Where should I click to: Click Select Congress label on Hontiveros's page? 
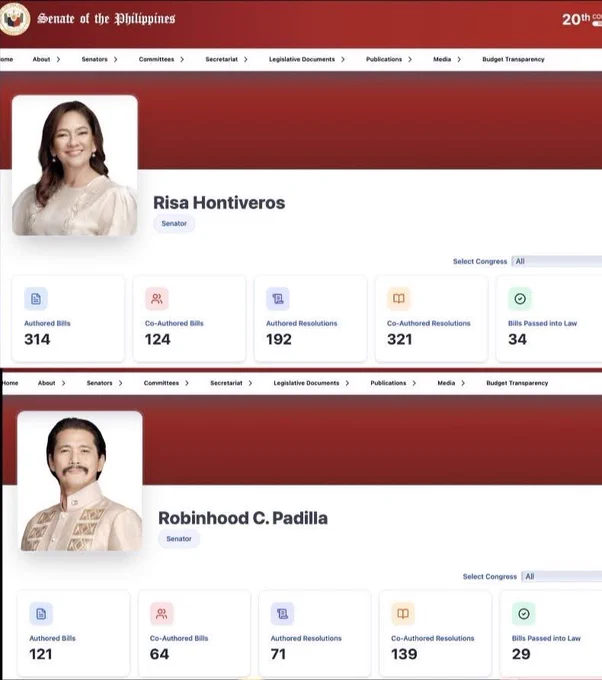[x=480, y=262]
